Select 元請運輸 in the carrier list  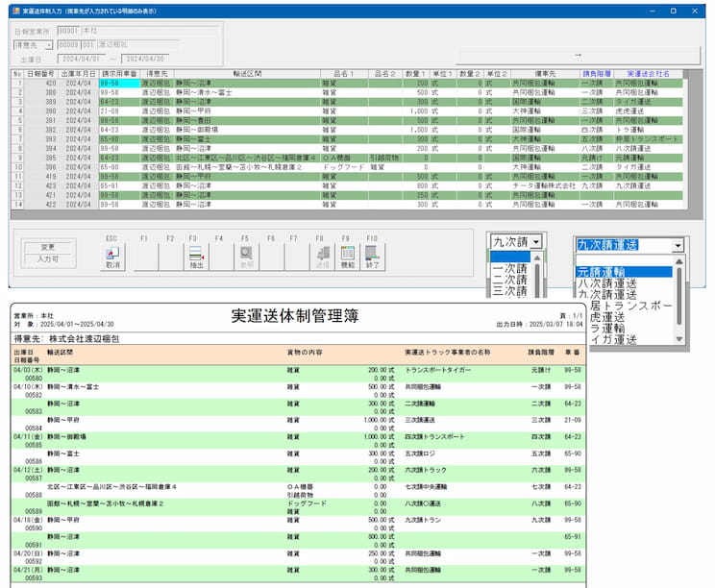(624, 272)
